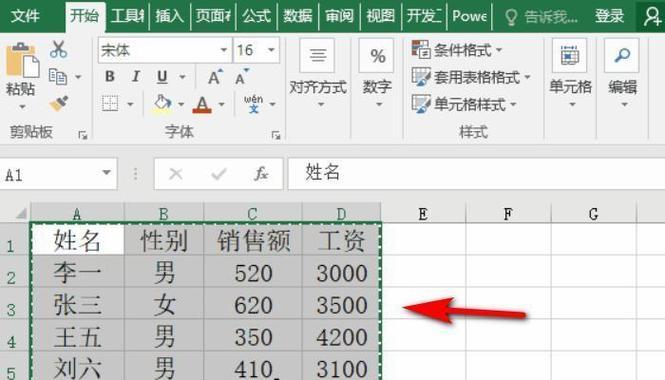Select cell with value 520
665x380 pixels.
pyautogui.click(x=254, y=272)
